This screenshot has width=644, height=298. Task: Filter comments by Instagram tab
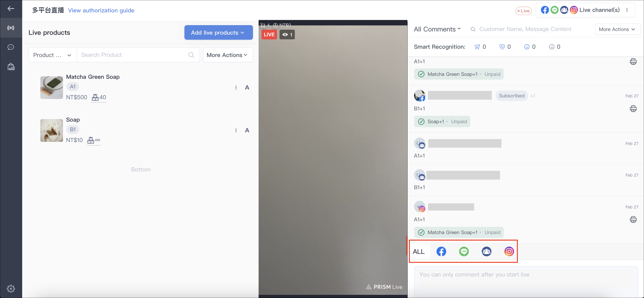click(509, 251)
